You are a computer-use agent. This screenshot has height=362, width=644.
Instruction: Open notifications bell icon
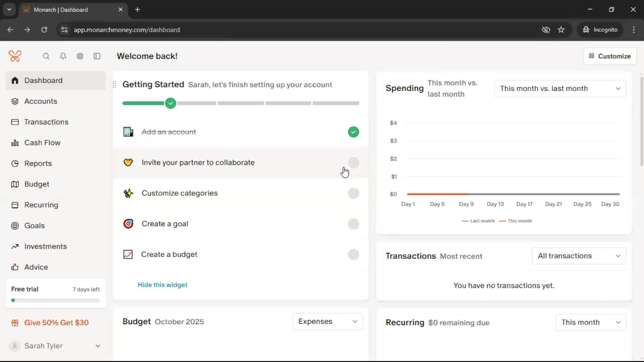click(x=63, y=56)
